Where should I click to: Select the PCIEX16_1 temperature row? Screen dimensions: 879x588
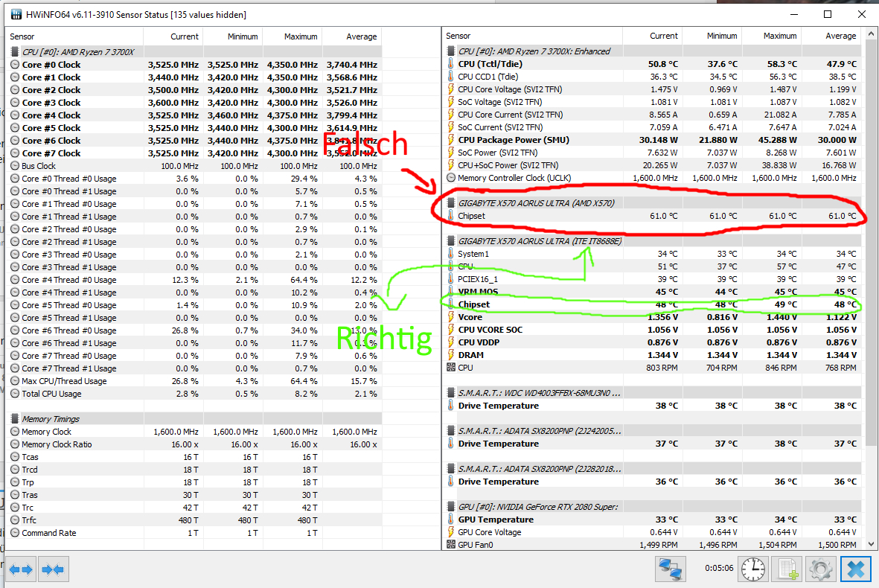point(652,279)
